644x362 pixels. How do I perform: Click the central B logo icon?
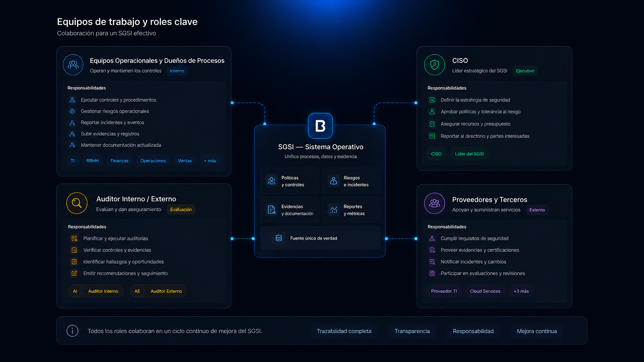pyautogui.click(x=320, y=126)
